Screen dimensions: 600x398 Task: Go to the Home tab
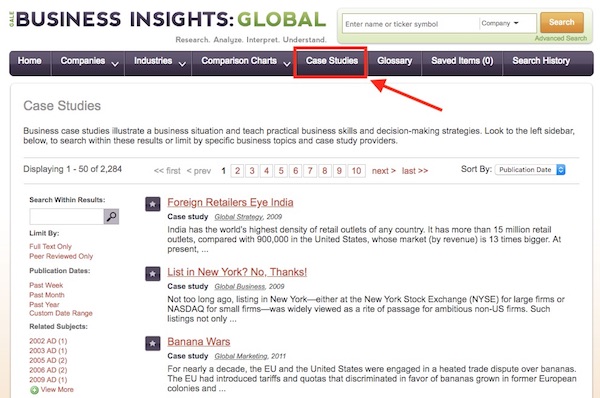(x=29, y=60)
